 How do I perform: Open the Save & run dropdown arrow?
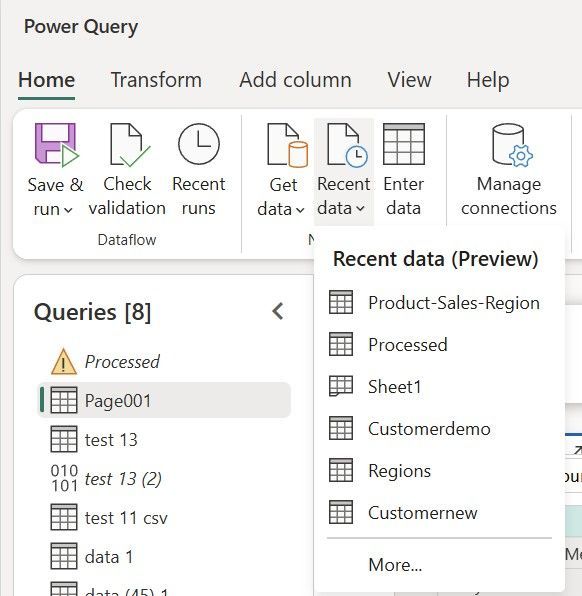pyautogui.click(x=68, y=210)
